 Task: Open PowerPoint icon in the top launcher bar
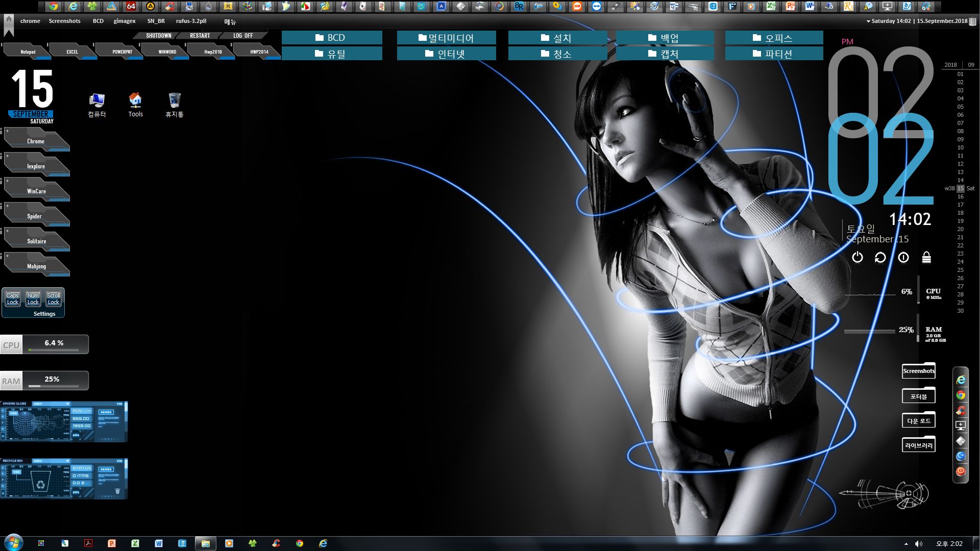point(791,7)
